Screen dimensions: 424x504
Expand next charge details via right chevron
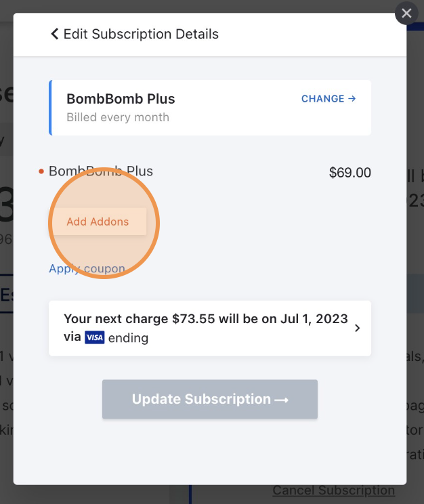click(x=357, y=328)
